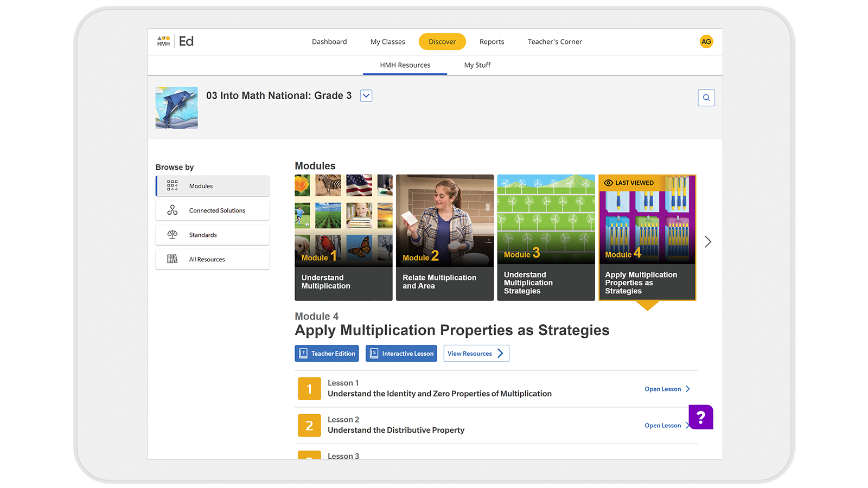Open the search icon on the course banner
The image size is (868, 488).
tap(706, 98)
